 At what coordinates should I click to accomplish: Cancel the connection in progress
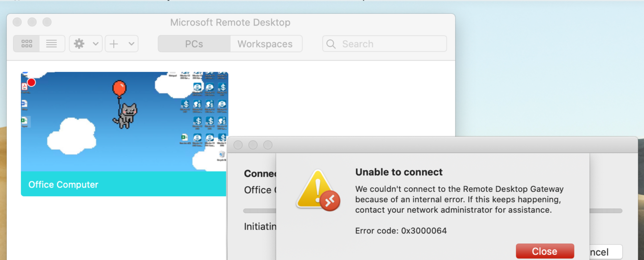pyautogui.click(x=604, y=252)
